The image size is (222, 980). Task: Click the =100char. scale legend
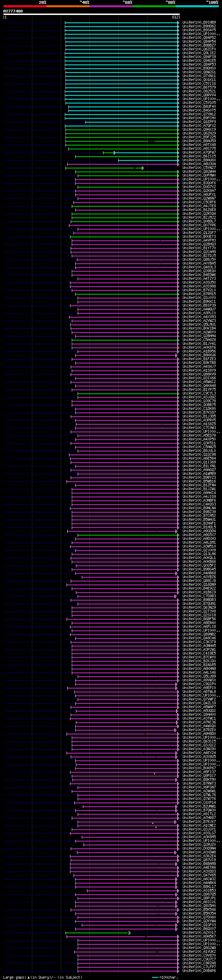click(165, 977)
